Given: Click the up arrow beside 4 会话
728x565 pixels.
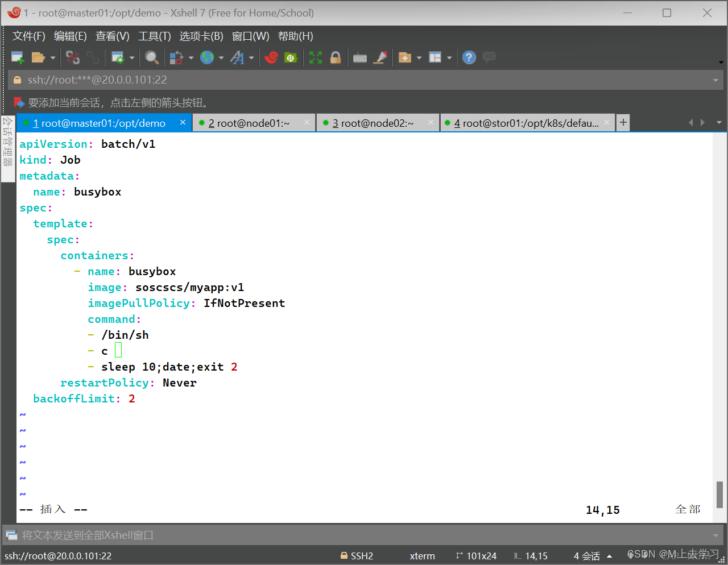Looking at the screenshot, I should click(610, 556).
